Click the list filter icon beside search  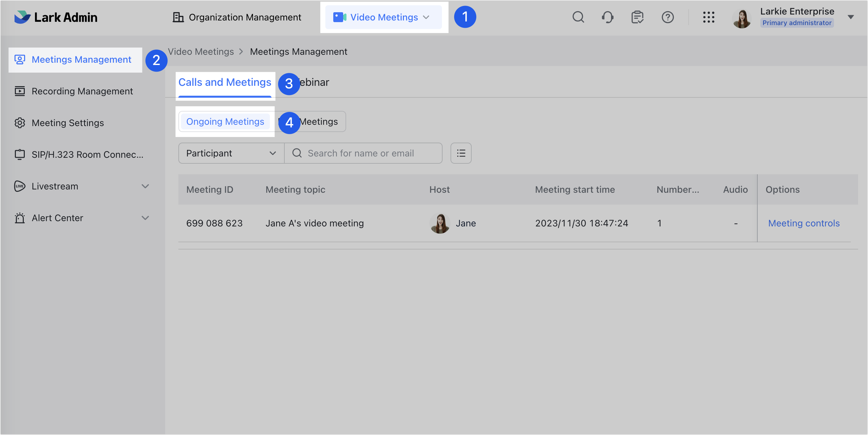coord(461,153)
